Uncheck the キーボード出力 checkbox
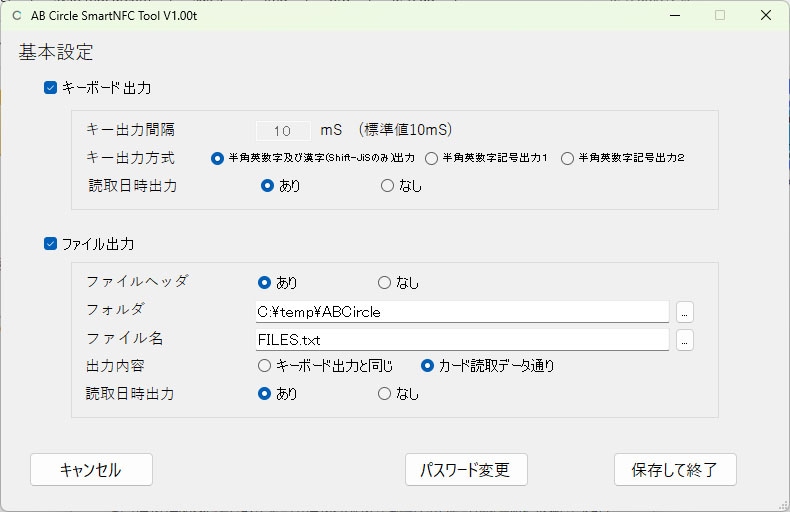This screenshot has height=512, width=790. click(51, 88)
